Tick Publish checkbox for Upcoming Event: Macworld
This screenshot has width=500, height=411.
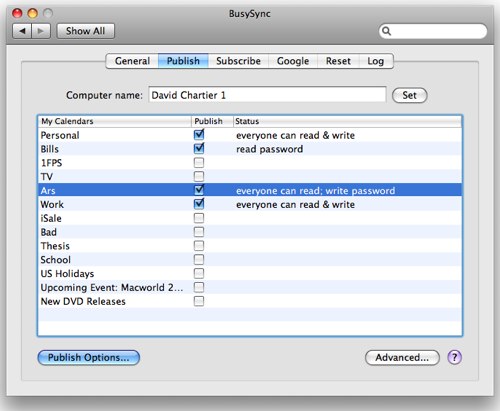pyautogui.click(x=199, y=287)
